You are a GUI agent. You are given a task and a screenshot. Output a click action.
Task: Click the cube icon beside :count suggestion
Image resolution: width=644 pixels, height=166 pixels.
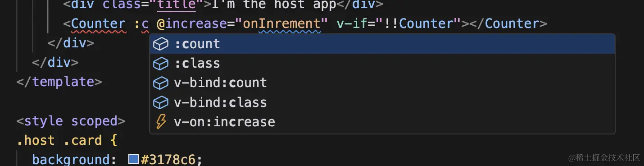(x=161, y=44)
